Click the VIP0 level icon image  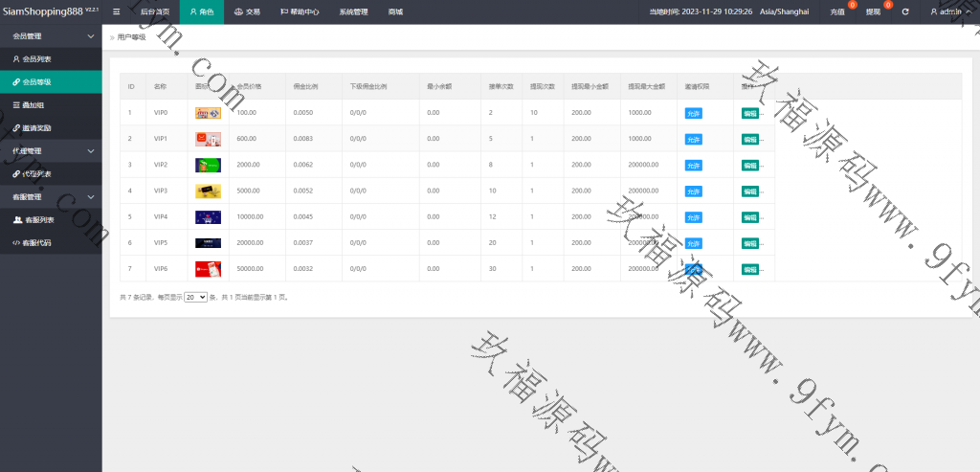(208, 113)
